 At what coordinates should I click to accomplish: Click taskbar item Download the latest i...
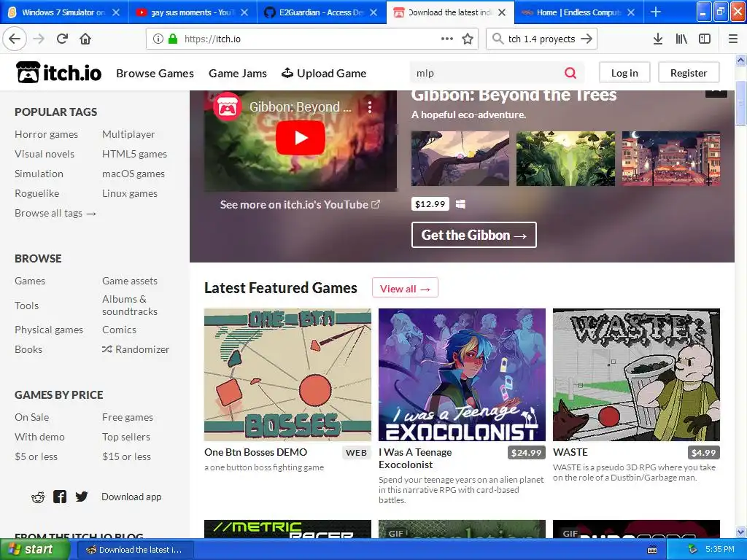[x=133, y=550]
